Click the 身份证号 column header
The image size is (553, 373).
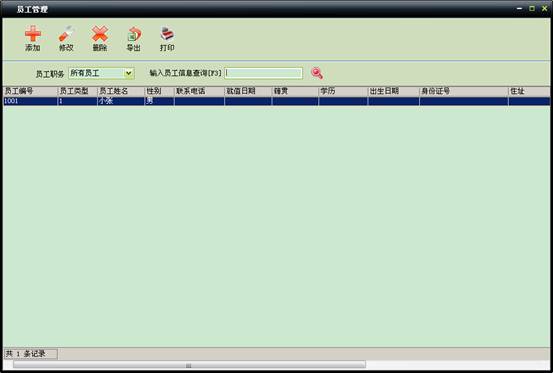[x=463, y=91]
